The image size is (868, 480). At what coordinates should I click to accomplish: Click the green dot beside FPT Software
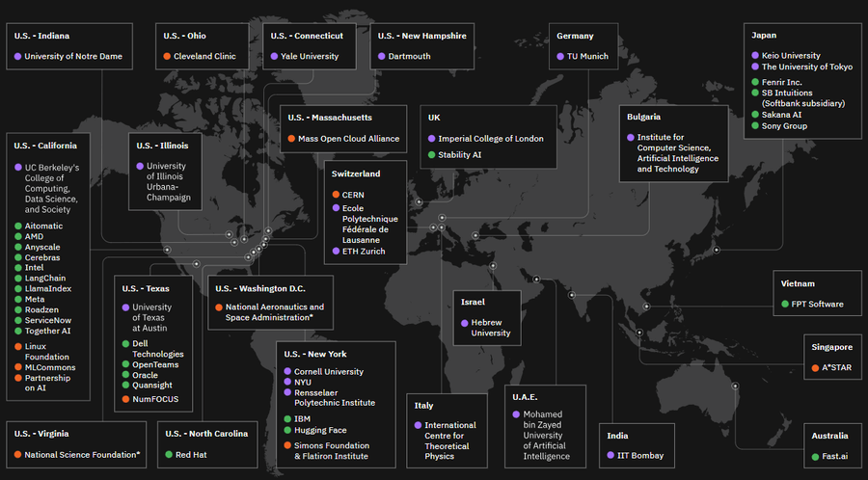point(783,305)
